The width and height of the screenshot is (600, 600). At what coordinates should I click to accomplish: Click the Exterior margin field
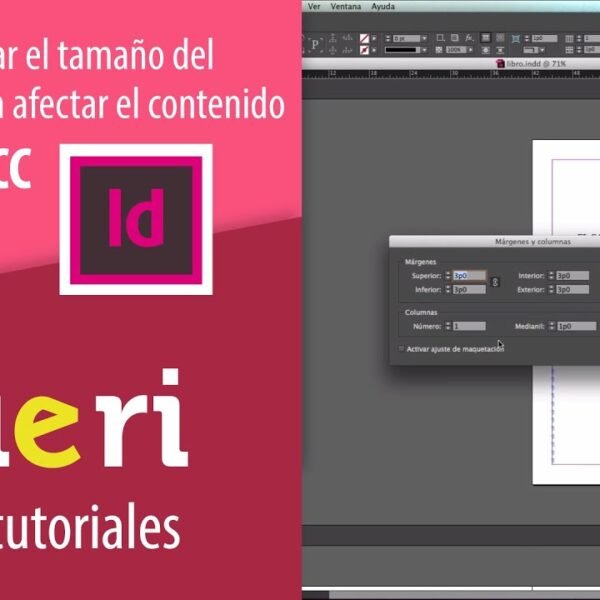[573, 290]
